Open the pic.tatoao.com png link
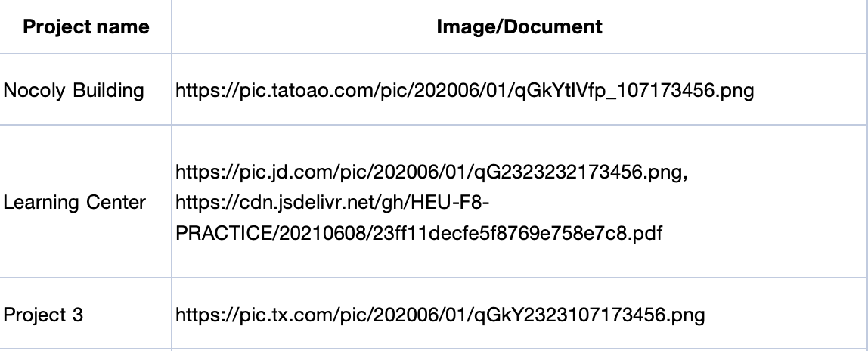868x351 pixels. pos(464,90)
